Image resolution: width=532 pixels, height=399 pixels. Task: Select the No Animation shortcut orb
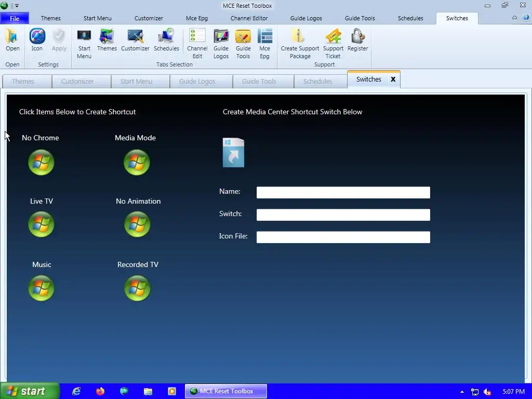pos(137,224)
